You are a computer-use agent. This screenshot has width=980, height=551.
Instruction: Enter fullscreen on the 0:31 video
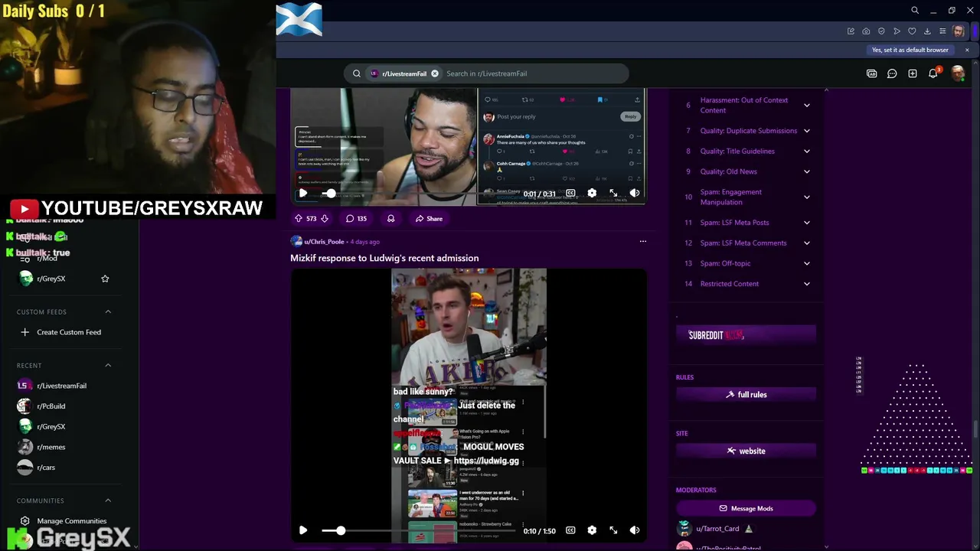pos(613,194)
